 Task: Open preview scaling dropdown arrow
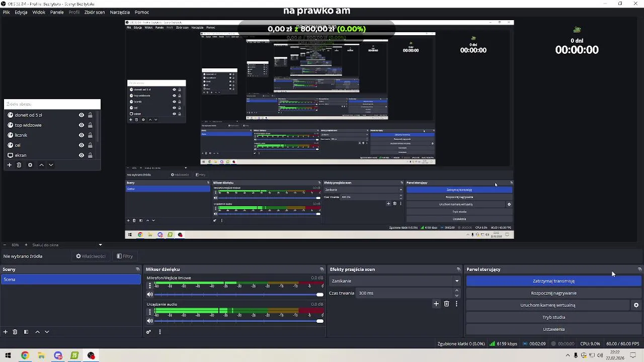click(100, 245)
